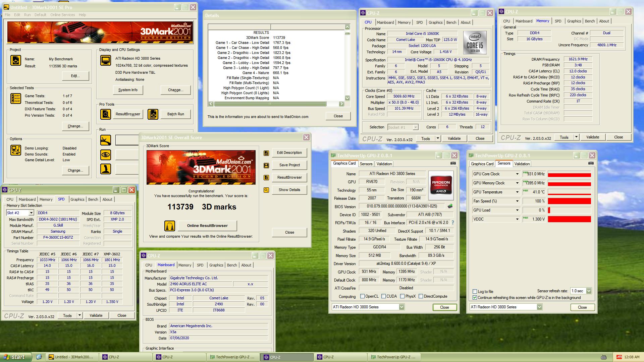Open Tools dropdown arrow in CPU-Z CPU window

coord(438,138)
